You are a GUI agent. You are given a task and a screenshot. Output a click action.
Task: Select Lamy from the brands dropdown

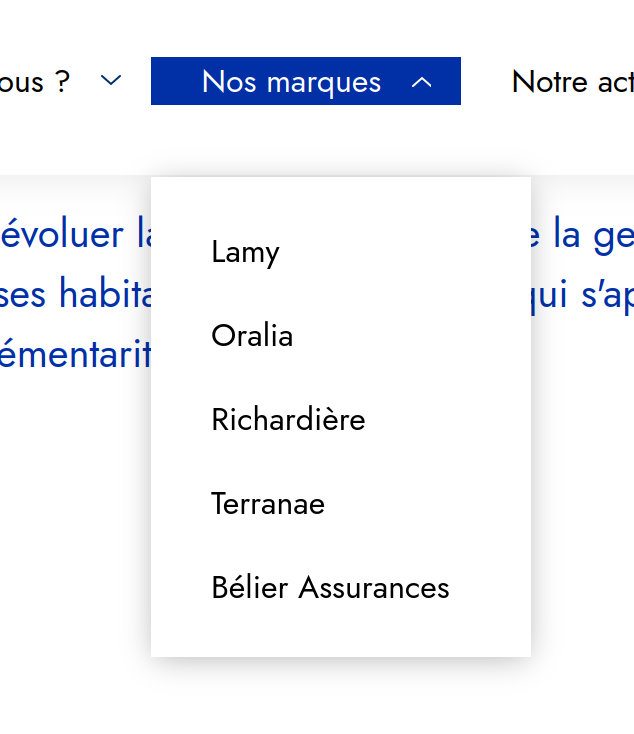pos(245,252)
